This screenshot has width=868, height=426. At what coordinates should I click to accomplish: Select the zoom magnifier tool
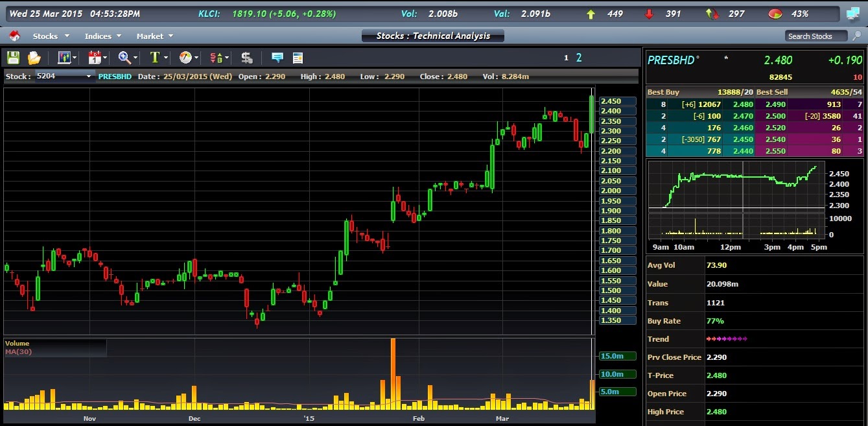coord(124,58)
